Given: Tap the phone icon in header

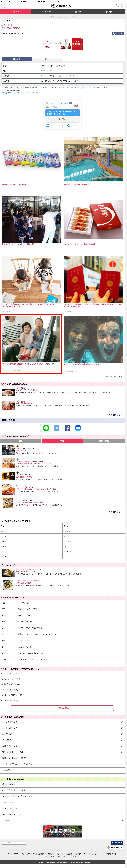Looking at the screenshot, I should coord(117,6).
